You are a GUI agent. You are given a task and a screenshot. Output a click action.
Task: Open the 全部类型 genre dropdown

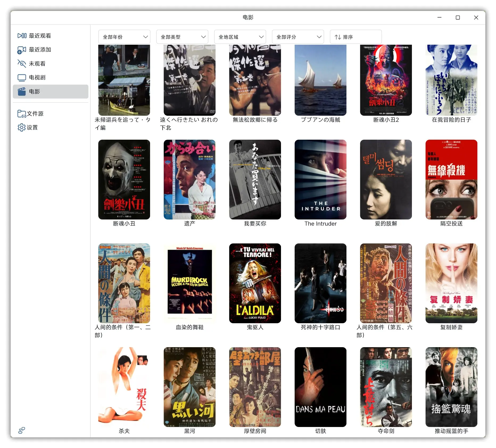coord(182,37)
